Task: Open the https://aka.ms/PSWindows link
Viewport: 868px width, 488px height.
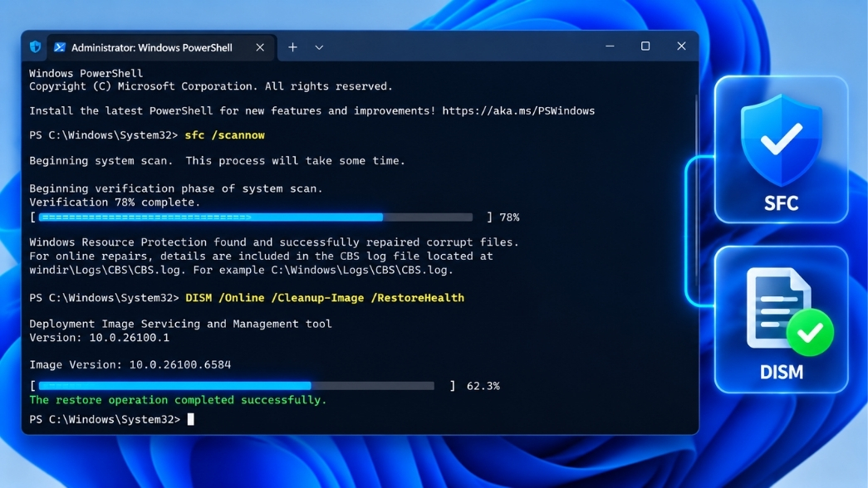Action: [x=518, y=110]
